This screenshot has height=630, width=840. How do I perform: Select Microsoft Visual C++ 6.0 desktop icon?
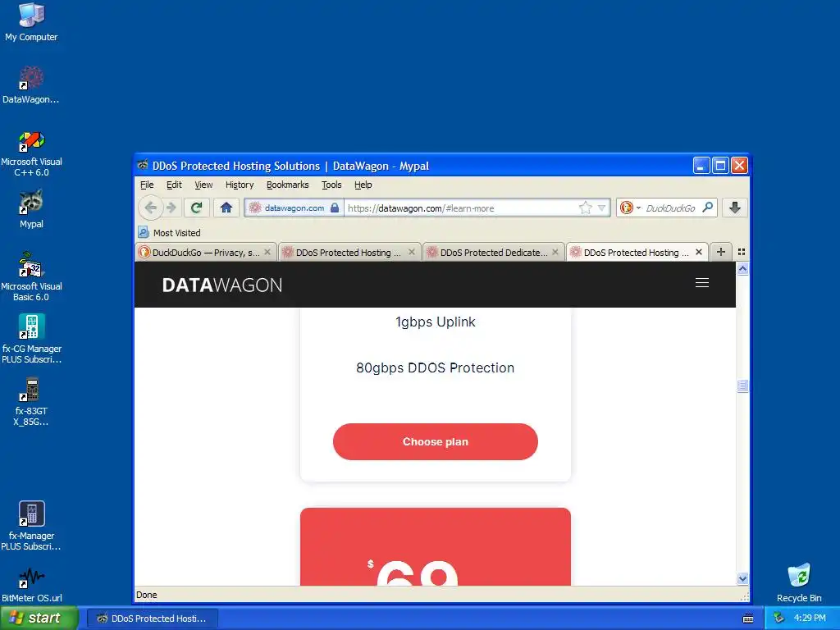[31, 154]
